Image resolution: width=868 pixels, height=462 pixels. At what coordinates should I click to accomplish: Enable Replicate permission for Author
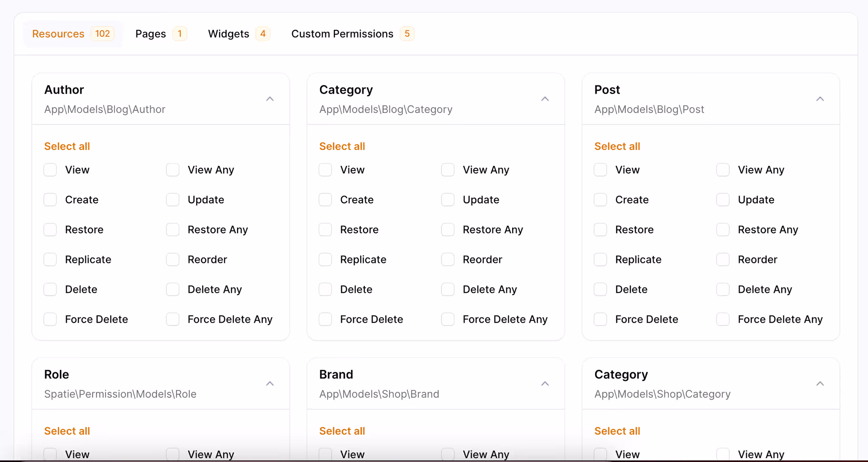[x=50, y=260]
